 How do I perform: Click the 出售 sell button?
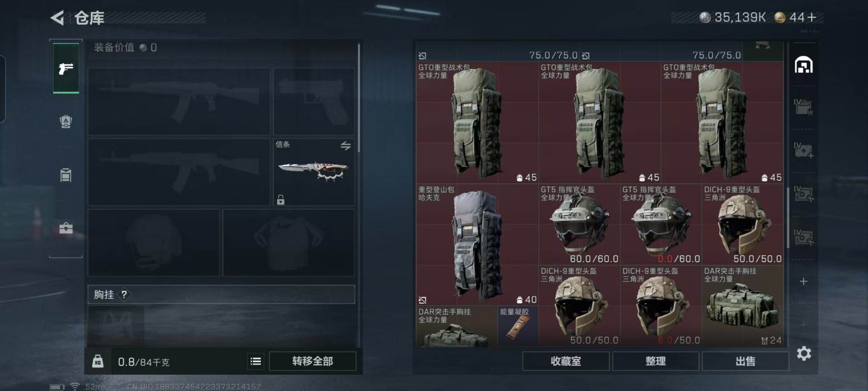[x=745, y=361]
